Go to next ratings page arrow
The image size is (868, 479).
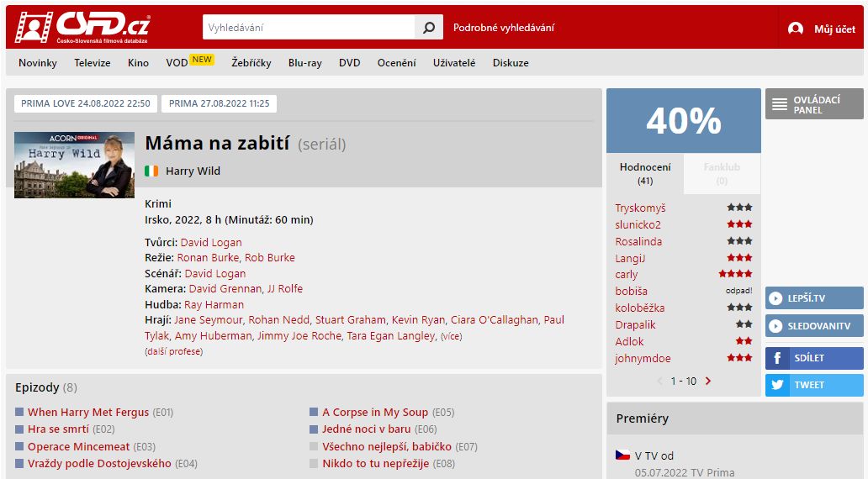[708, 381]
